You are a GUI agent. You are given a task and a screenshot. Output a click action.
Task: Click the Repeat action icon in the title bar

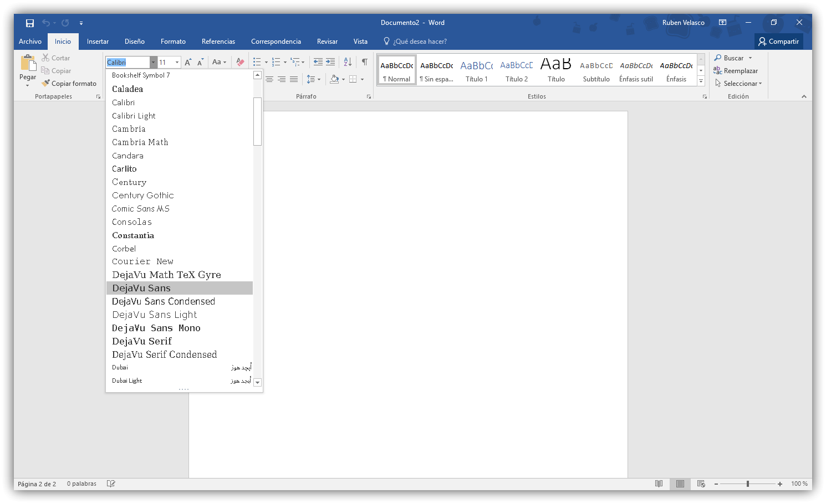[65, 23]
